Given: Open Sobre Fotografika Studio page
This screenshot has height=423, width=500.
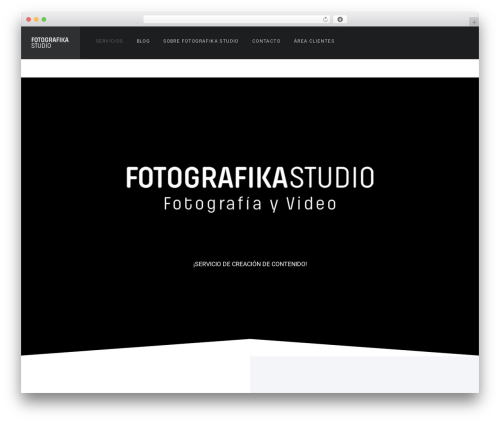Looking at the screenshot, I should pos(201,41).
